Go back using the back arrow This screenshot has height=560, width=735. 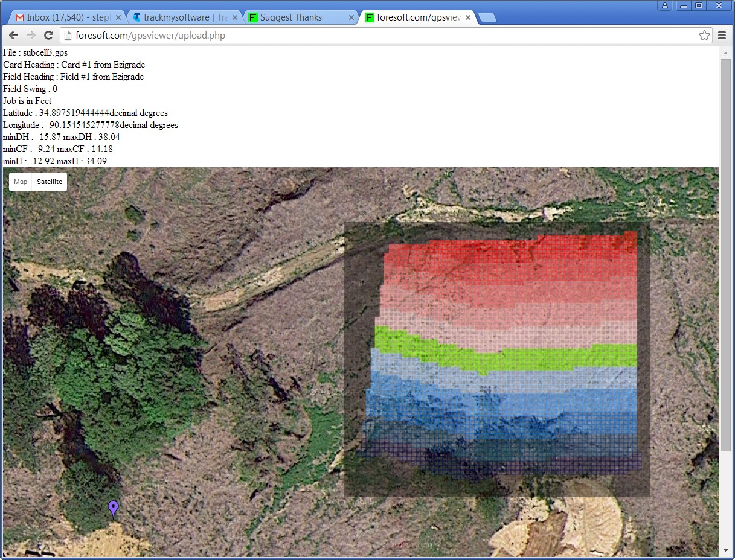14,36
